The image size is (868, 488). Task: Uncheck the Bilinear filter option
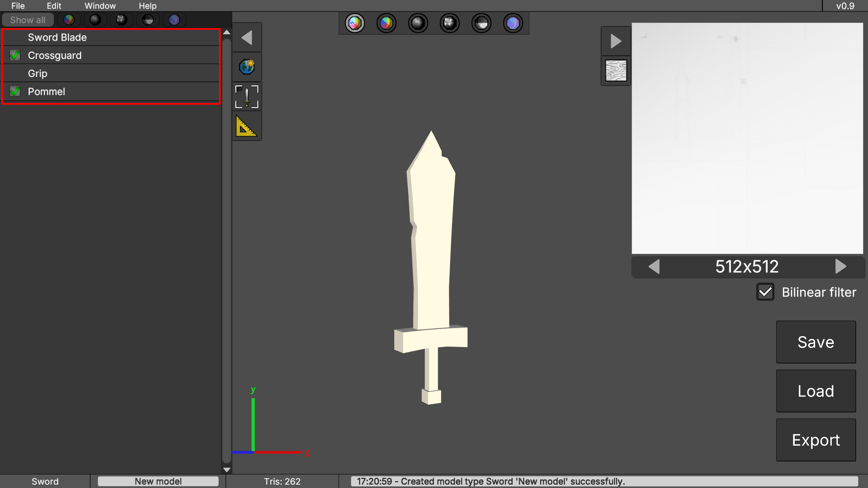coord(766,291)
